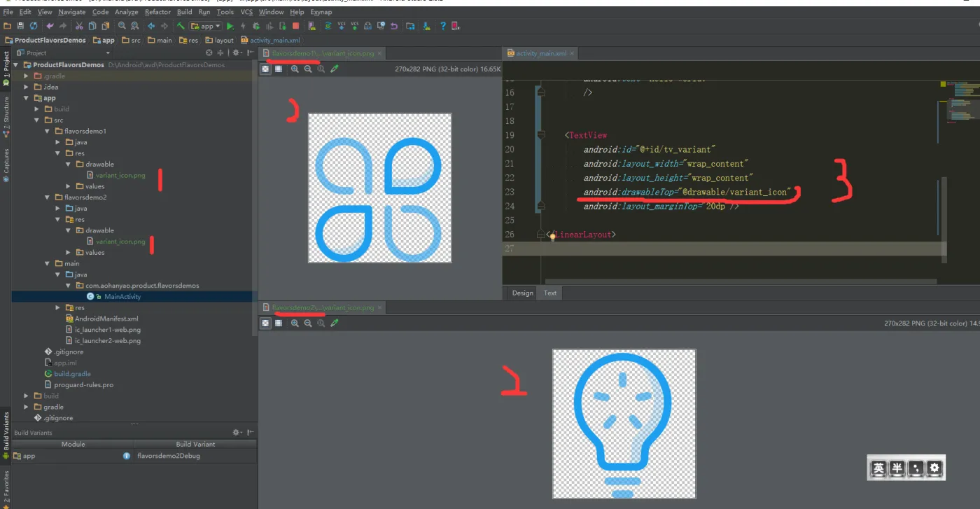Click the 英 language button in IME bar
980x509 pixels.
878,468
